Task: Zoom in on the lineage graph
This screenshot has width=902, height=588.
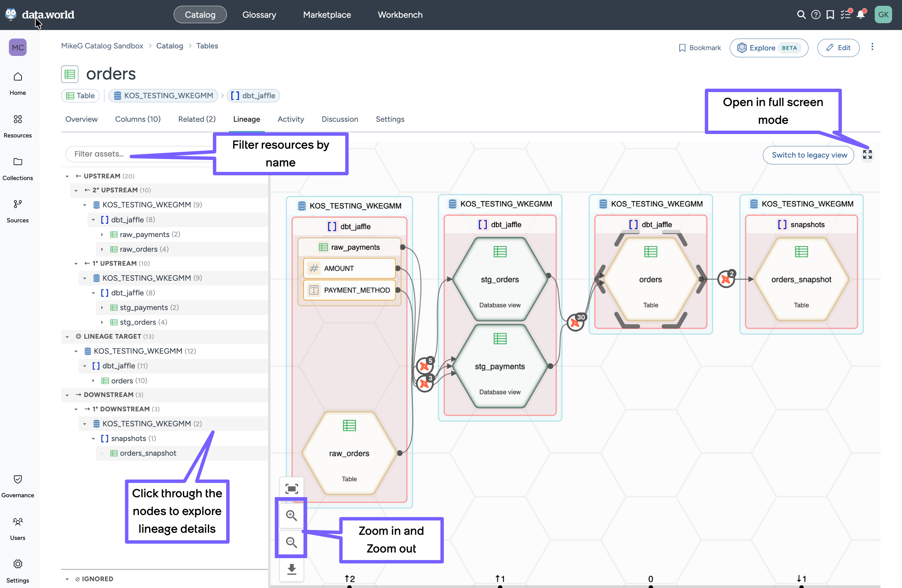Action: [291, 515]
